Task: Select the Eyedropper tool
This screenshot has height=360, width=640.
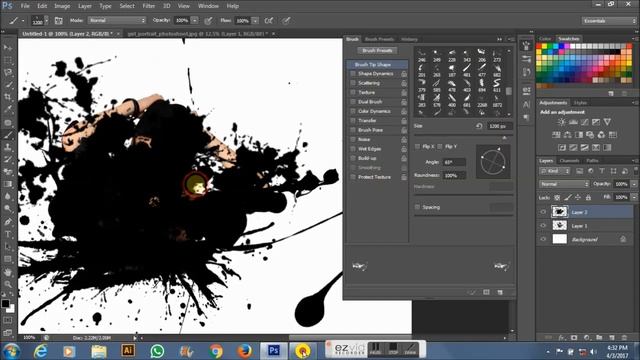Action: (x=8, y=109)
